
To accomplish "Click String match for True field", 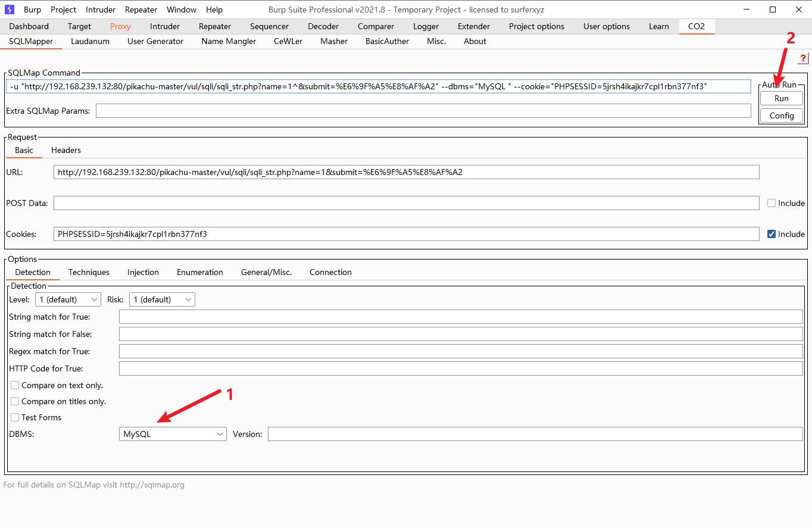I will 461,317.
